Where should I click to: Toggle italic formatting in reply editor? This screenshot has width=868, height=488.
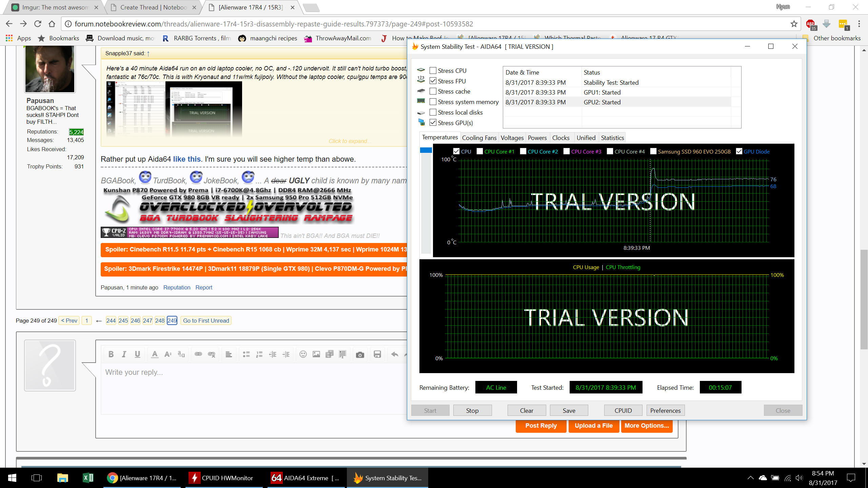(x=124, y=354)
